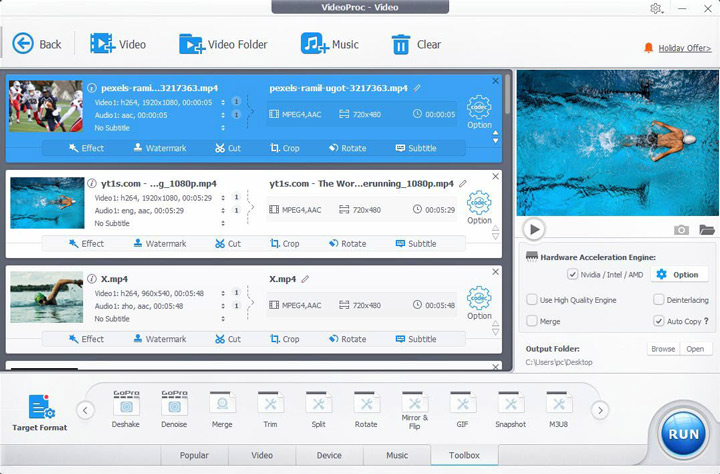Open the Holiday Offer link
The width and height of the screenshot is (720, 474).
click(x=684, y=48)
